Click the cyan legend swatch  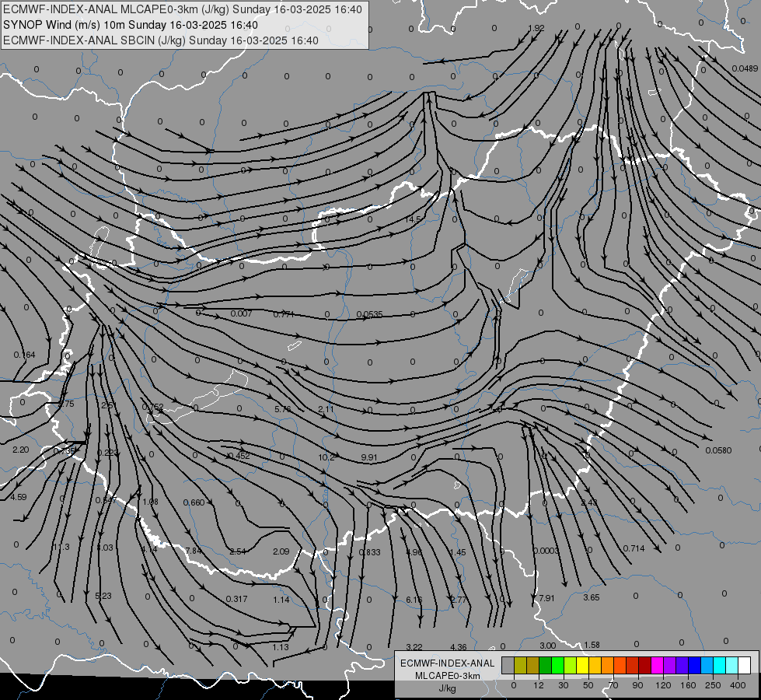point(720,666)
